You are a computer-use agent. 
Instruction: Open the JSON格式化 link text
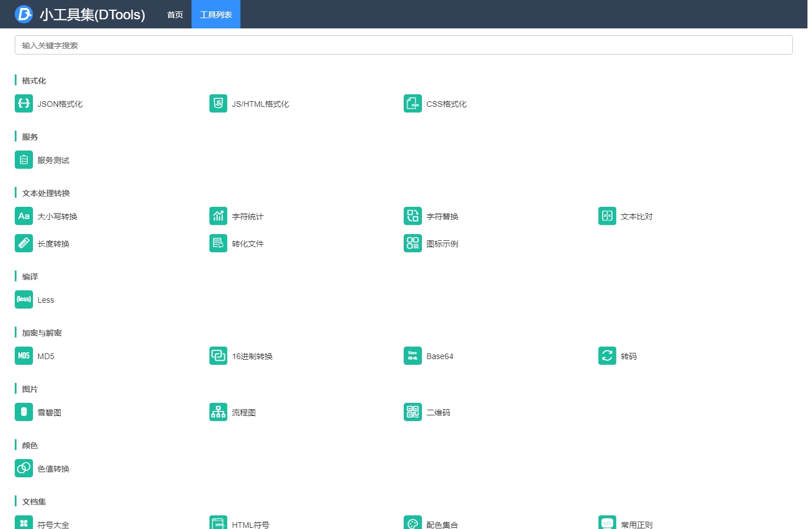pyautogui.click(x=60, y=104)
